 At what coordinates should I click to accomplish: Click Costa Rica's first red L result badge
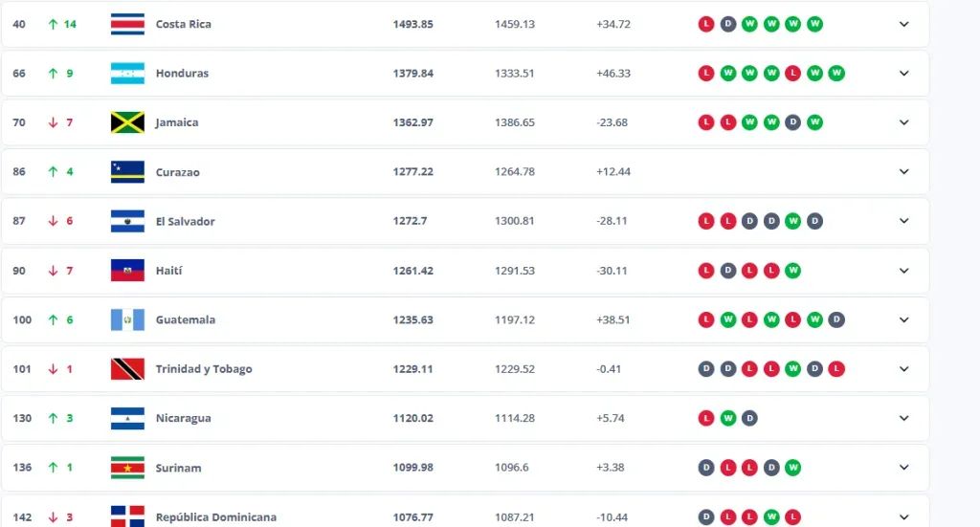coord(706,24)
